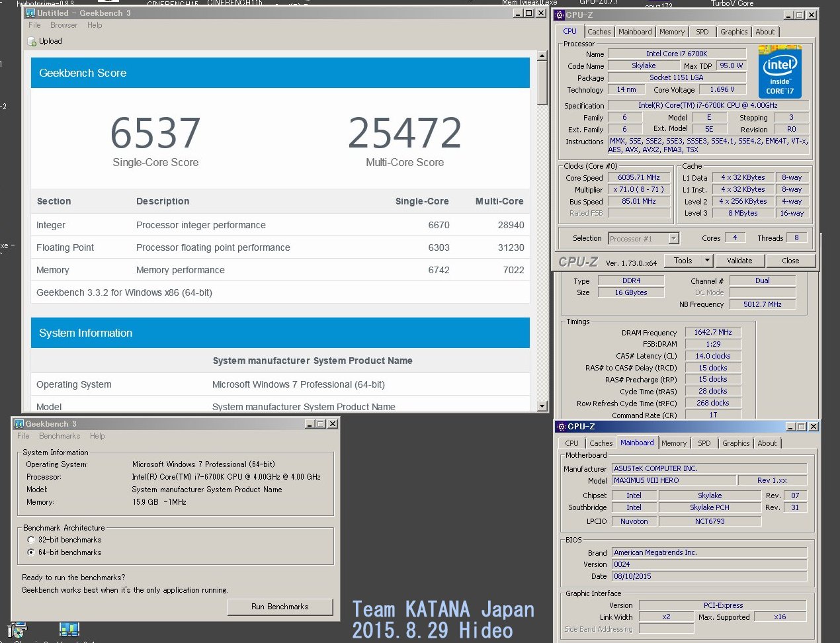
Task: Click the Validate button in CPU-Z
Action: coord(739,261)
